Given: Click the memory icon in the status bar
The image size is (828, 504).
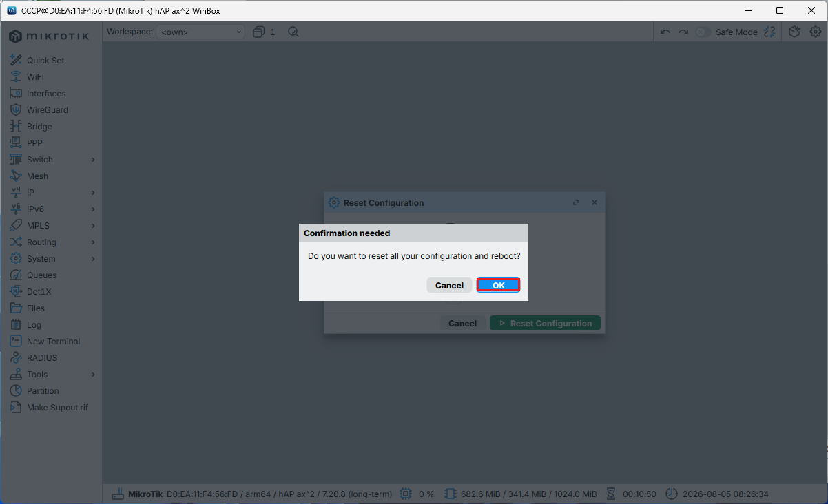Looking at the screenshot, I should click(x=451, y=494).
